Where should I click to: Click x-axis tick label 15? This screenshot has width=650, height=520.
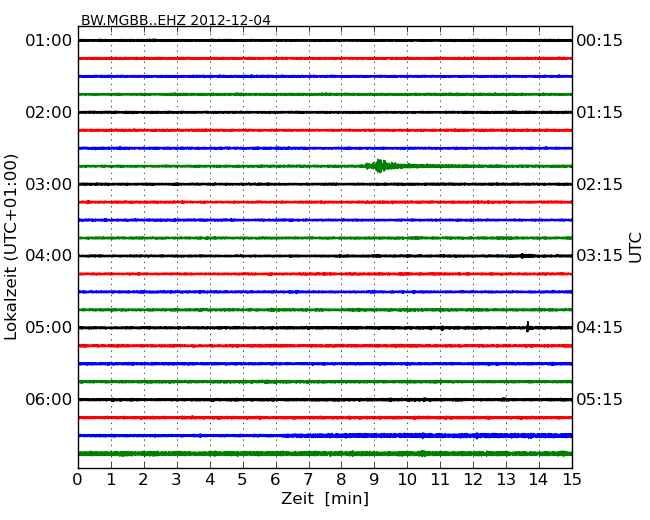(x=572, y=480)
